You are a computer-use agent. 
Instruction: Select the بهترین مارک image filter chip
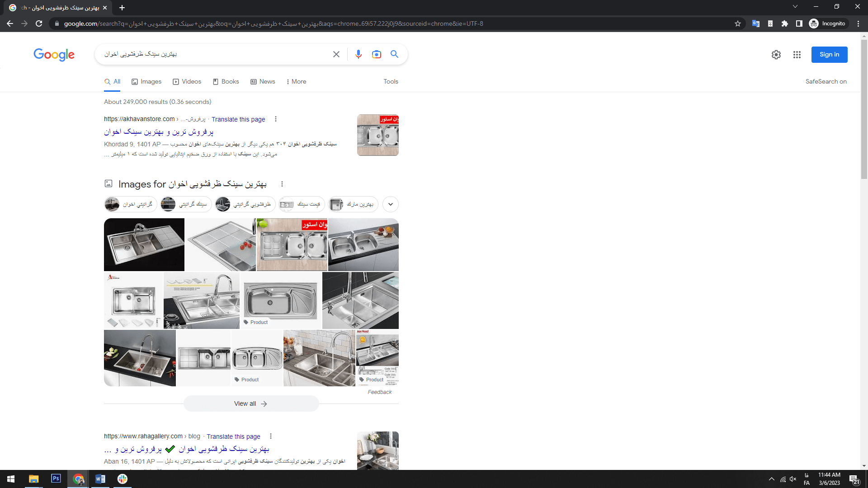coord(353,204)
